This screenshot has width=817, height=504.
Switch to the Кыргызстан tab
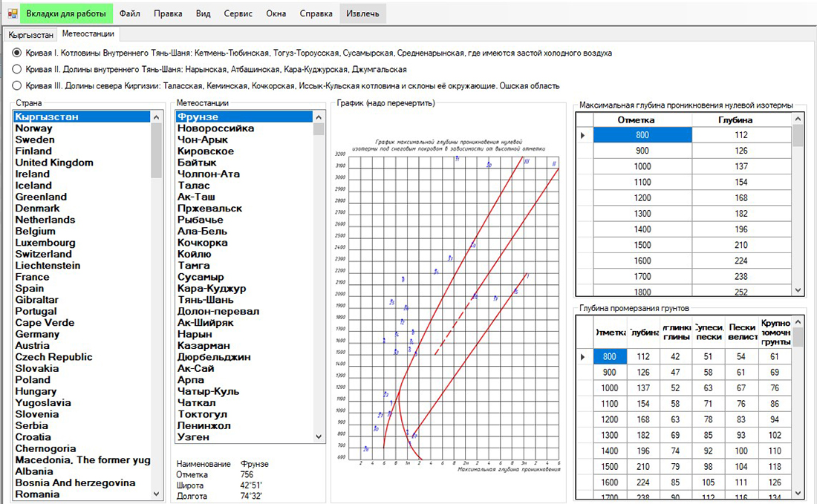(x=31, y=35)
